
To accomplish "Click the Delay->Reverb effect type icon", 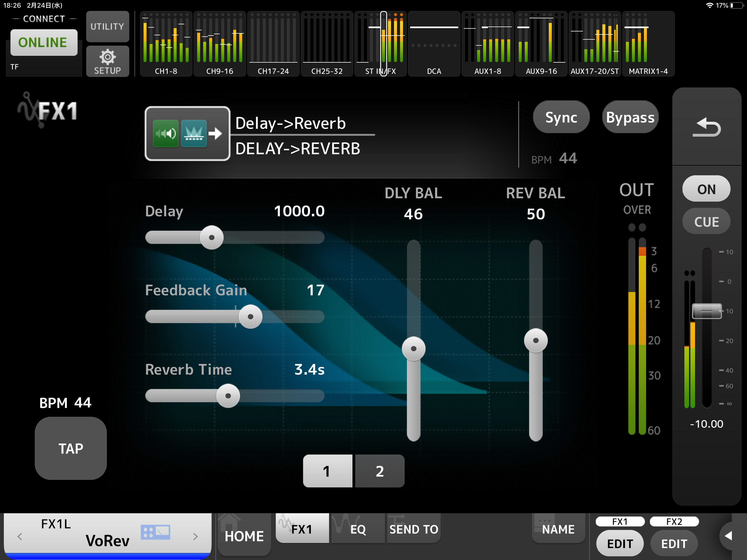I will (x=187, y=133).
